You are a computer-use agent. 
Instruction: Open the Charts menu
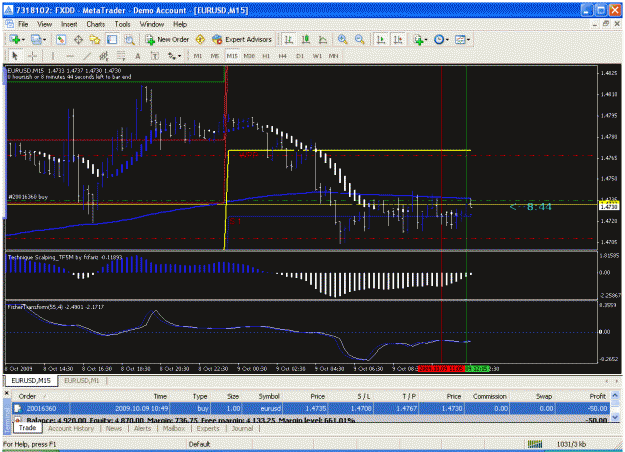[96, 24]
